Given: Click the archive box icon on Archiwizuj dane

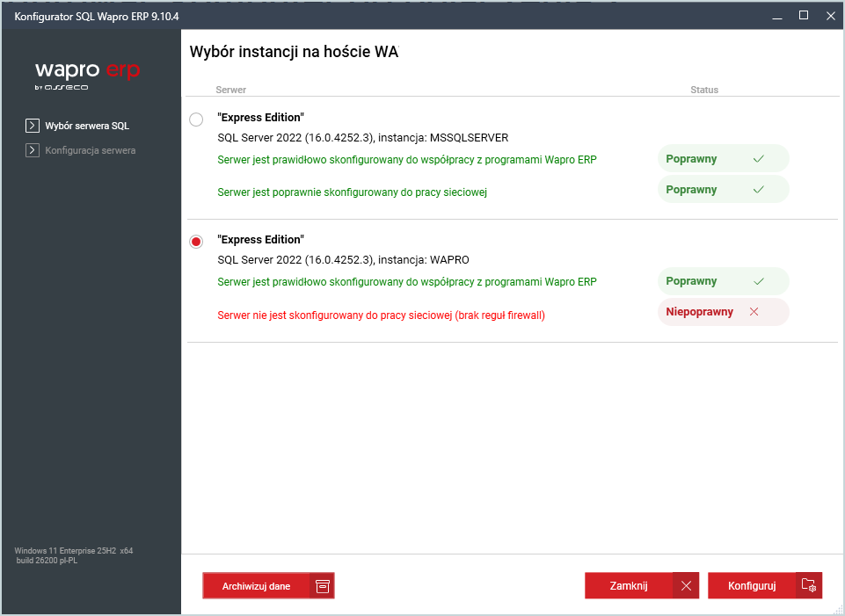Looking at the screenshot, I should pos(323,586).
